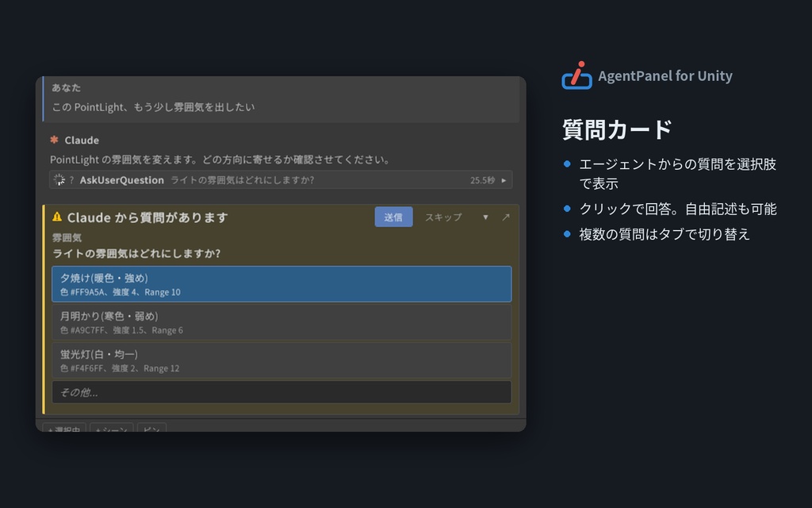The height and width of the screenshot is (508, 812).
Task: Click the 25.5秒 elapsed time value
Action: [483, 180]
